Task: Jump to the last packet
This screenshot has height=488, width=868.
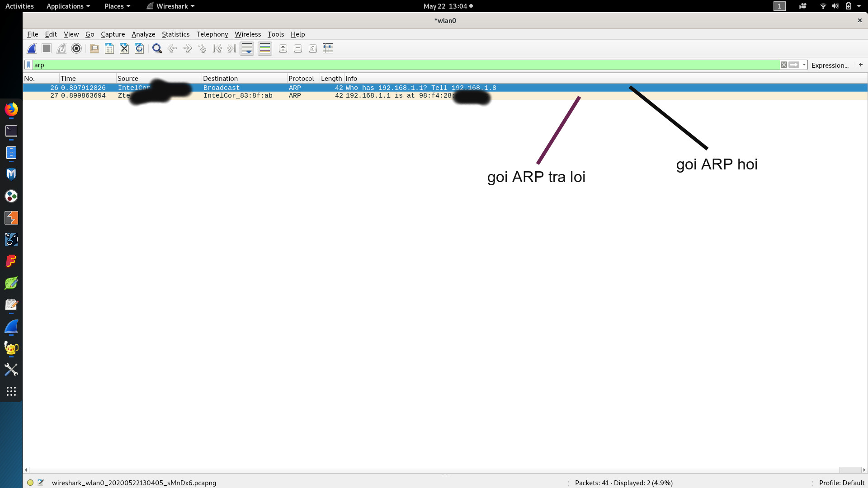Action: (x=231, y=48)
